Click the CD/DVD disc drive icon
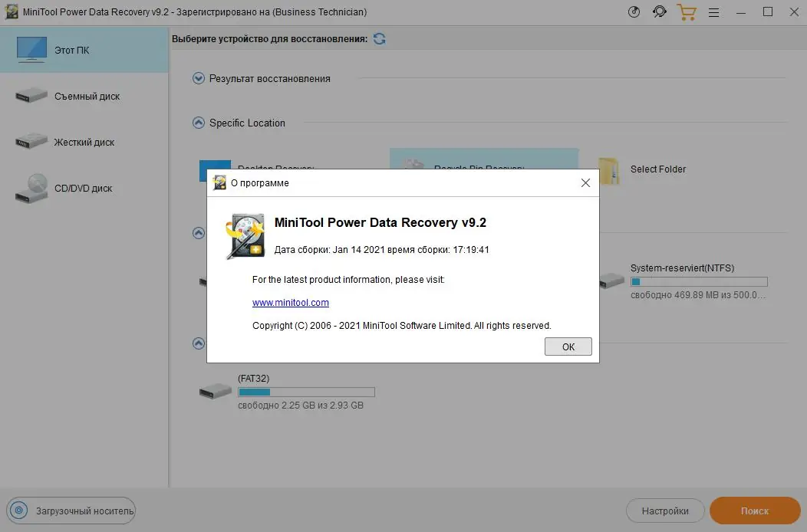This screenshot has width=807, height=532. tap(31, 189)
